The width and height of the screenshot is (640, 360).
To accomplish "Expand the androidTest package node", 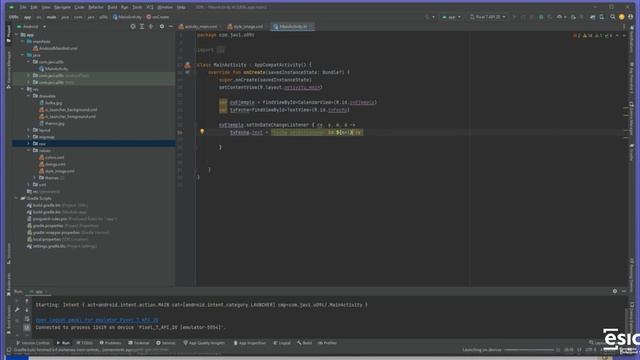I will (29, 76).
